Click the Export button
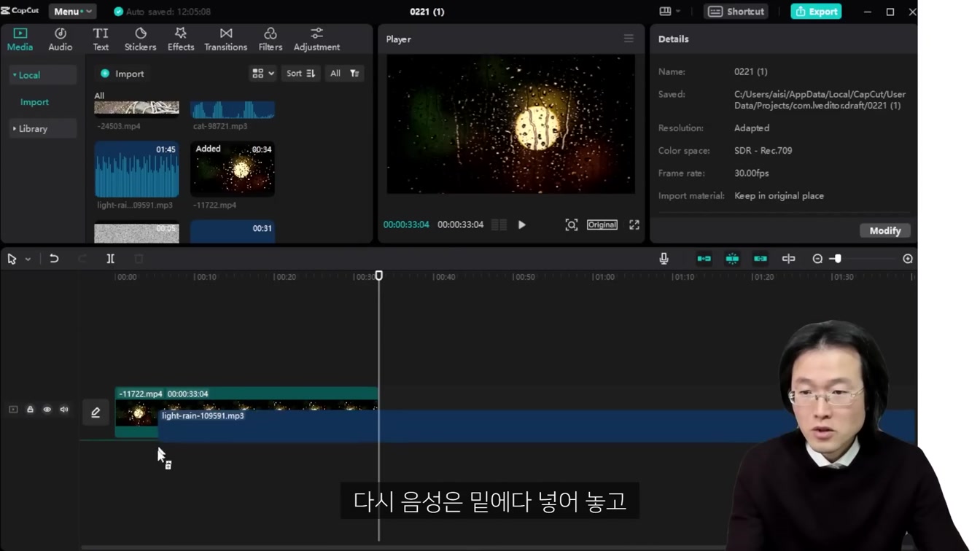980x551 pixels. tap(816, 11)
